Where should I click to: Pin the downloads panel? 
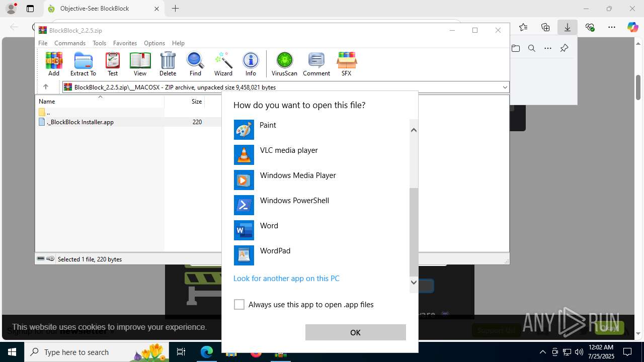tap(564, 48)
